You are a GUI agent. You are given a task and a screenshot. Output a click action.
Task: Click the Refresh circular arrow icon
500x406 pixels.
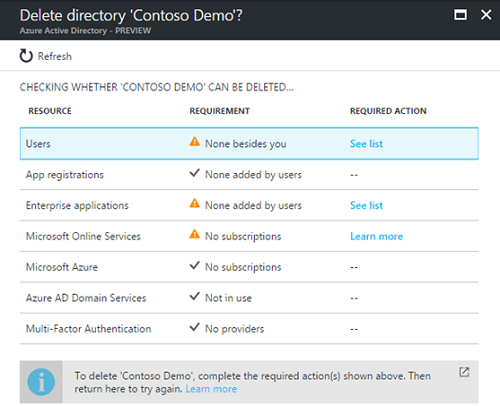26,56
